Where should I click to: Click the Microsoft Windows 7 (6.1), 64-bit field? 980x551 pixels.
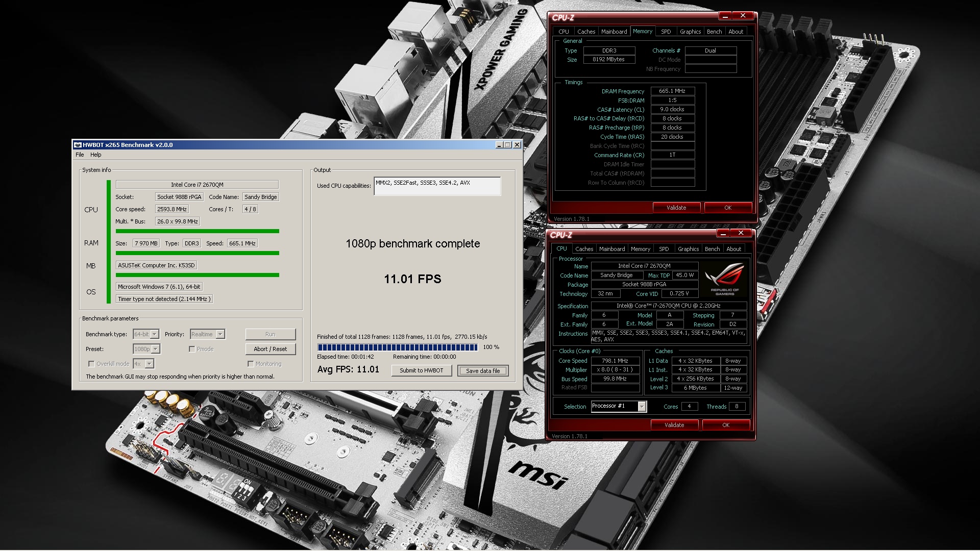coord(159,287)
